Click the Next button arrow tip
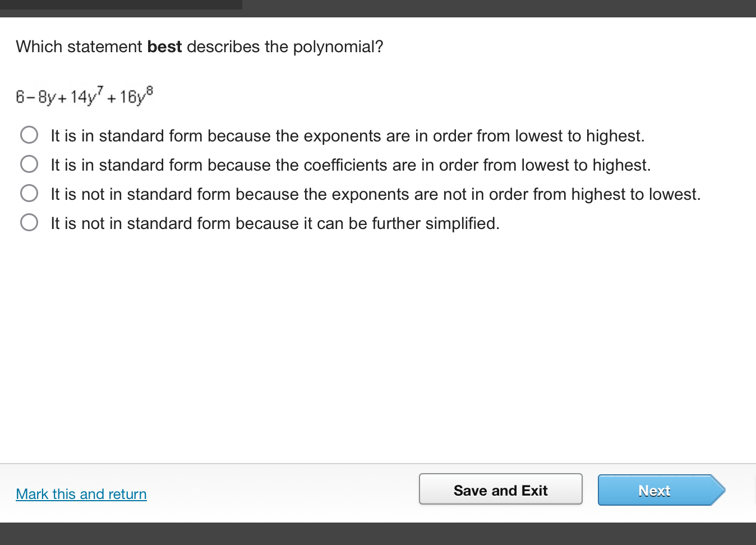 coord(720,490)
